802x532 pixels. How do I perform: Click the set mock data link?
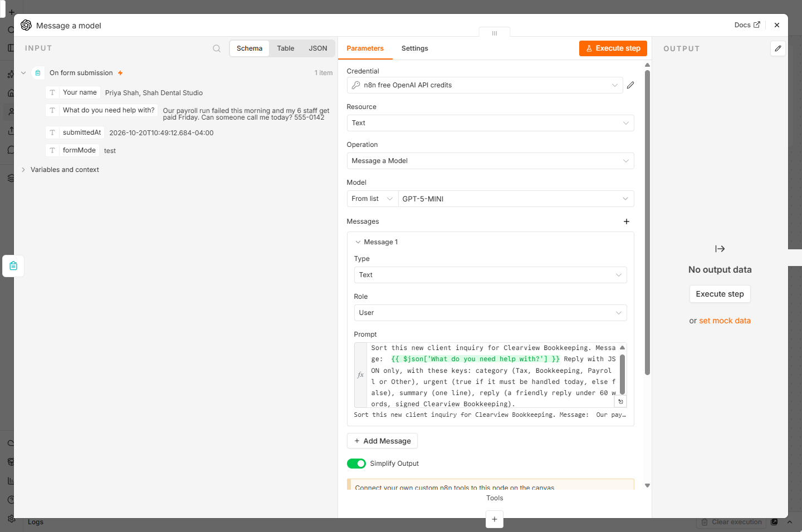coord(725,321)
